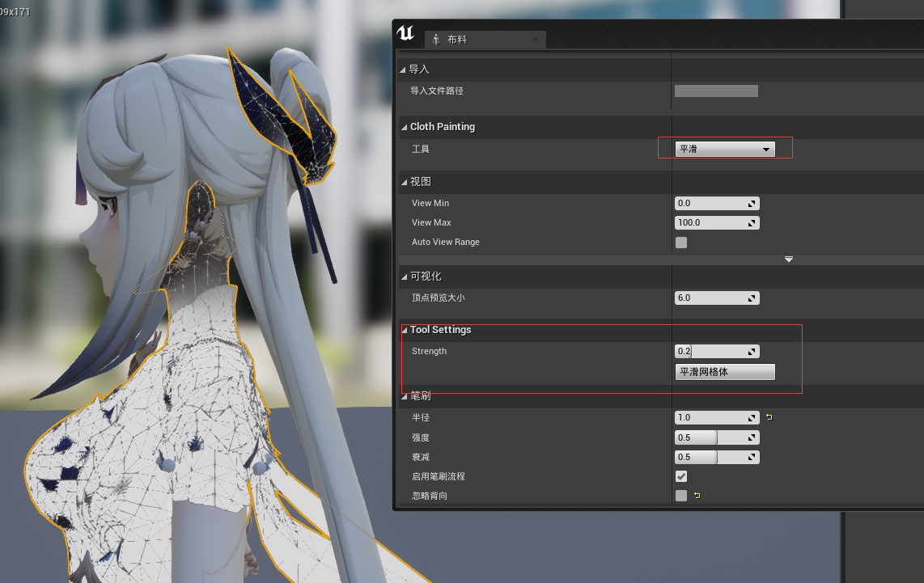The height and width of the screenshot is (583, 924).
Task: Click the View Max value field
Action: click(717, 222)
